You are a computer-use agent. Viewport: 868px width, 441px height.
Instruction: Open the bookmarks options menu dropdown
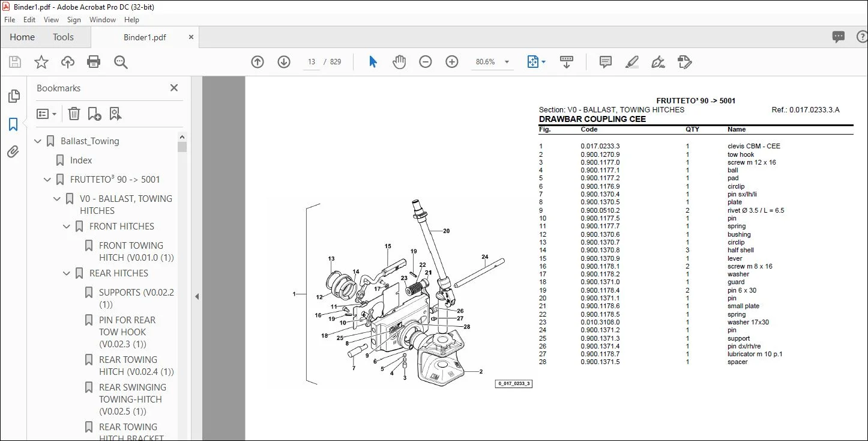click(x=46, y=114)
